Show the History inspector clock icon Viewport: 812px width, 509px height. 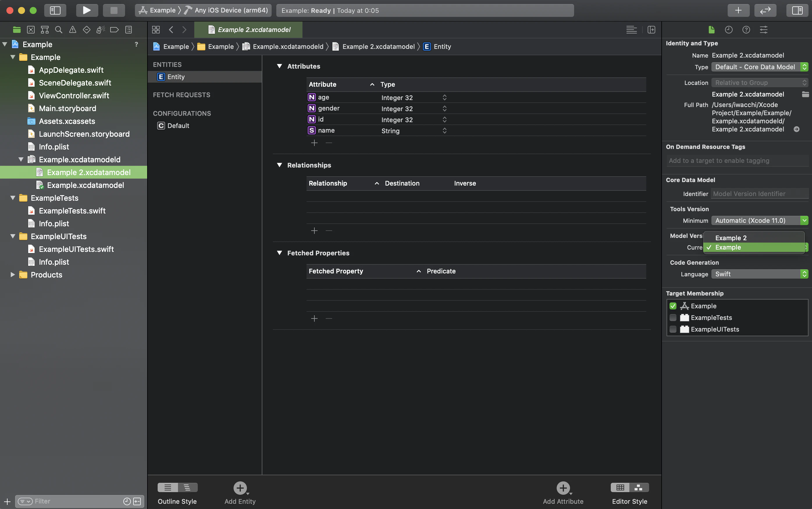coord(729,30)
